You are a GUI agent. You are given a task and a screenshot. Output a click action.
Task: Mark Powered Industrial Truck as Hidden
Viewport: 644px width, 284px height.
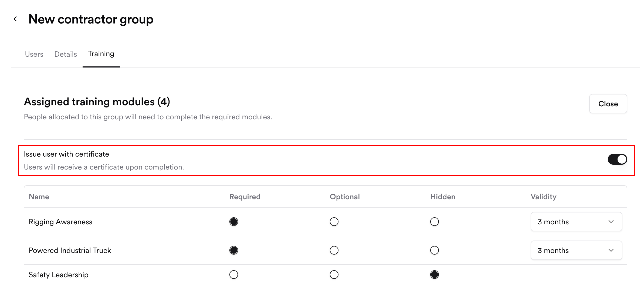pyautogui.click(x=434, y=250)
